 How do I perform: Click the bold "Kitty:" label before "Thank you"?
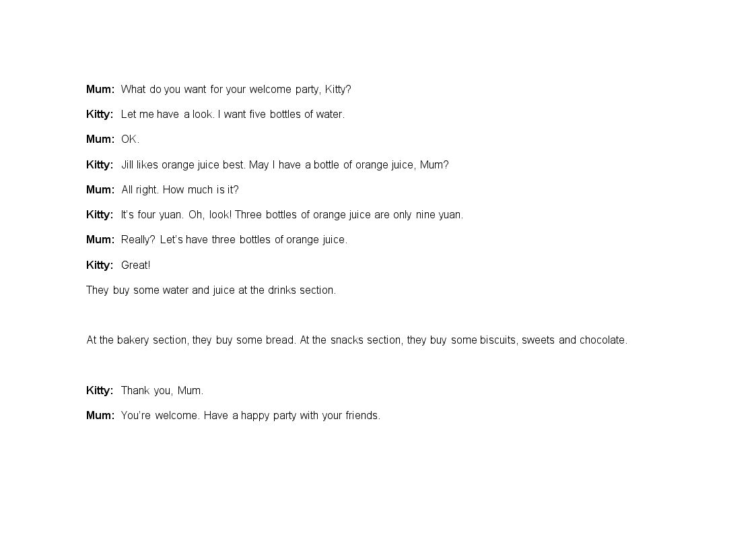point(100,391)
